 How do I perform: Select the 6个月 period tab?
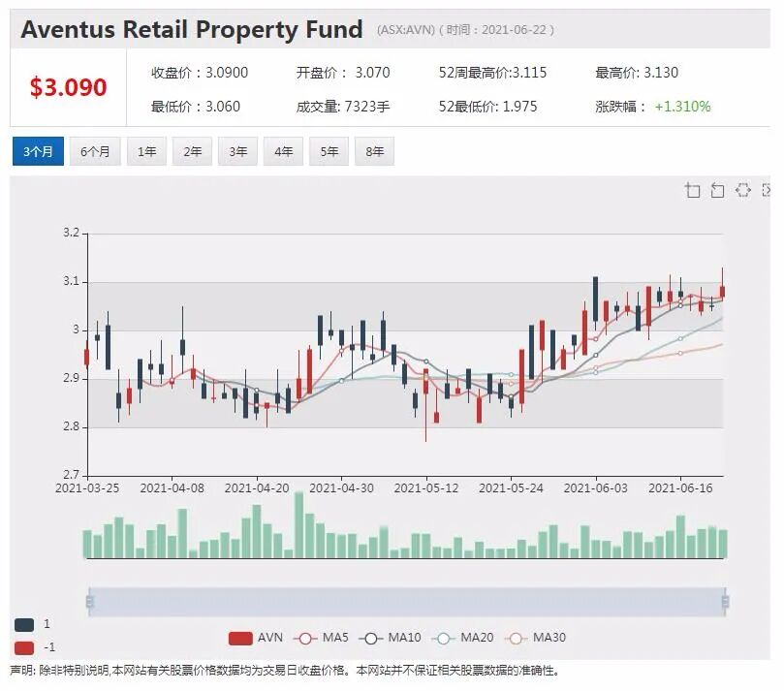click(95, 151)
